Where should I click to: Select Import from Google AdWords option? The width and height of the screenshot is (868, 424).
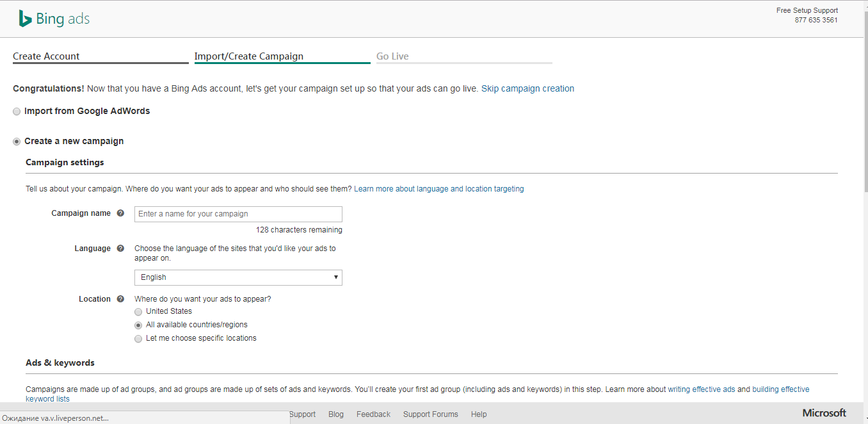pos(17,111)
